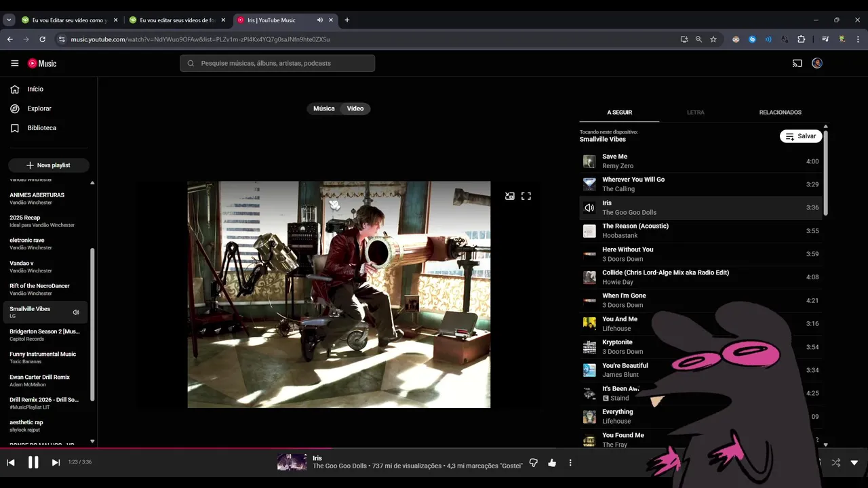Reload the page
The height and width of the screenshot is (488, 868).
42,39
